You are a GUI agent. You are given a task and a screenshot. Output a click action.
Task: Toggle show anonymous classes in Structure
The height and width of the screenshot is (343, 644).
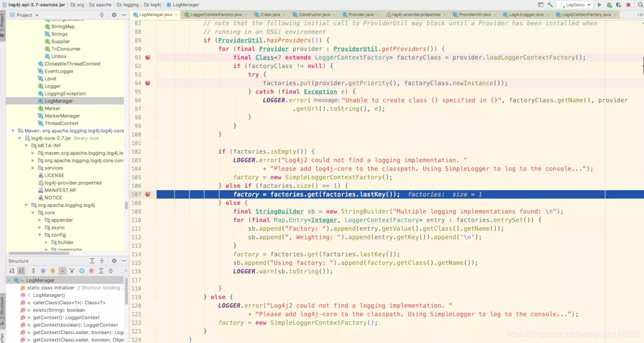[72, 271]
